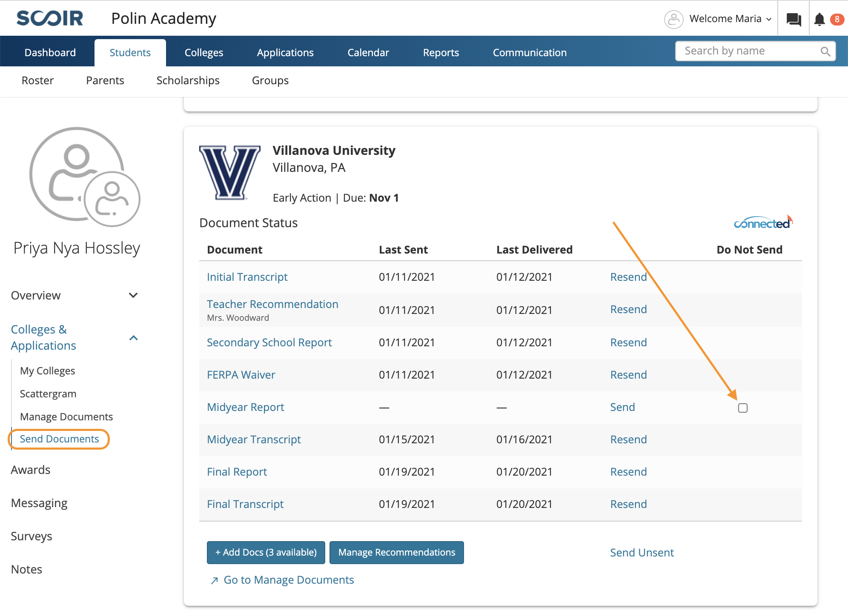Screen dimensions: 848x616
Task: Open the Midyear Report link
Action: click(246, 407)
